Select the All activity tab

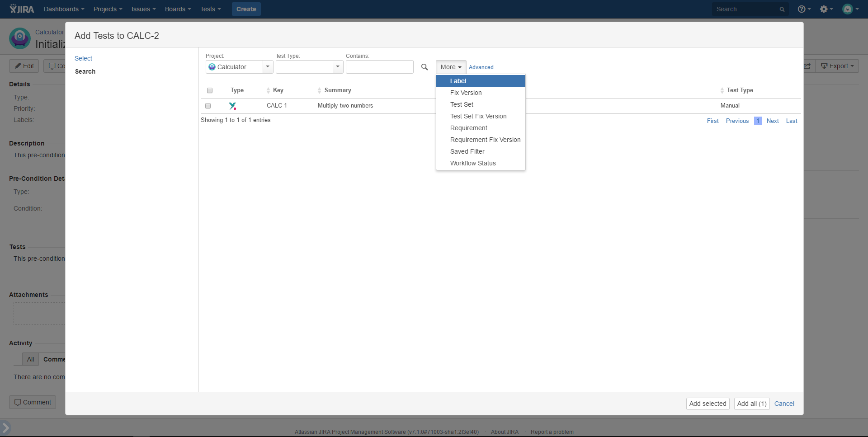tap(30, 359)
